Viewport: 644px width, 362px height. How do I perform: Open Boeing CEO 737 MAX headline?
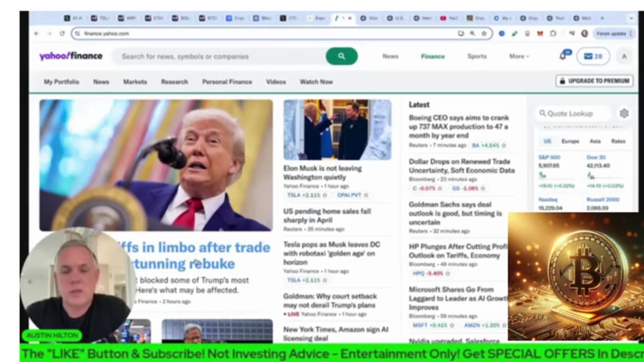[459, 126]
